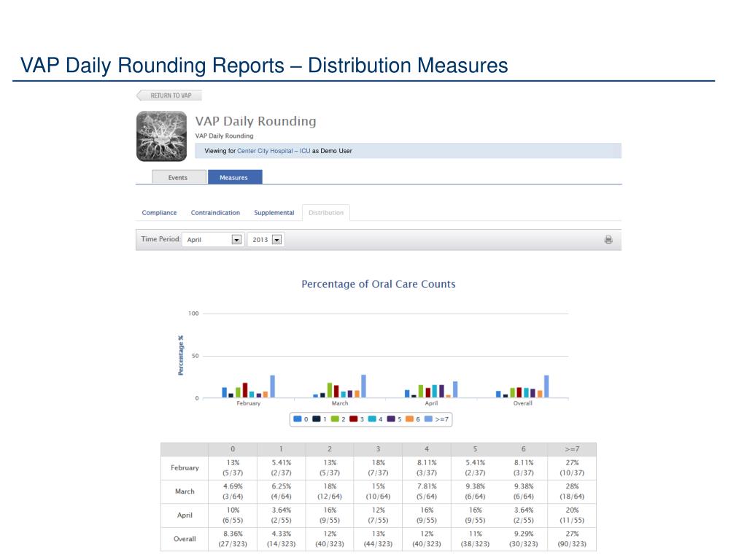Open the Supplemental sub-tab

[274, 213]
